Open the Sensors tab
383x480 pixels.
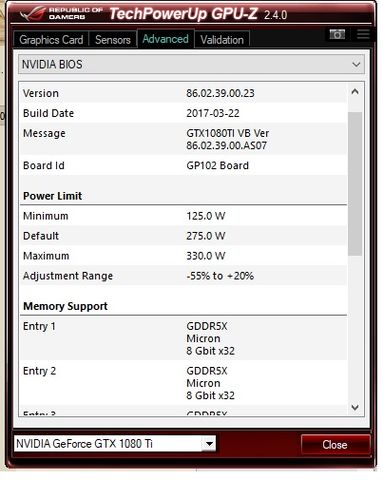tap(113, 40)
